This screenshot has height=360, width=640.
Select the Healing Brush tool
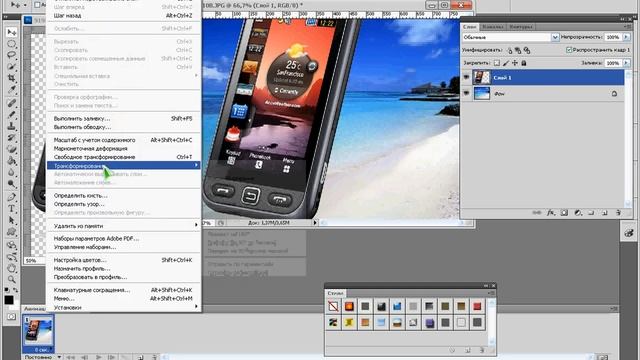point(11,103)
